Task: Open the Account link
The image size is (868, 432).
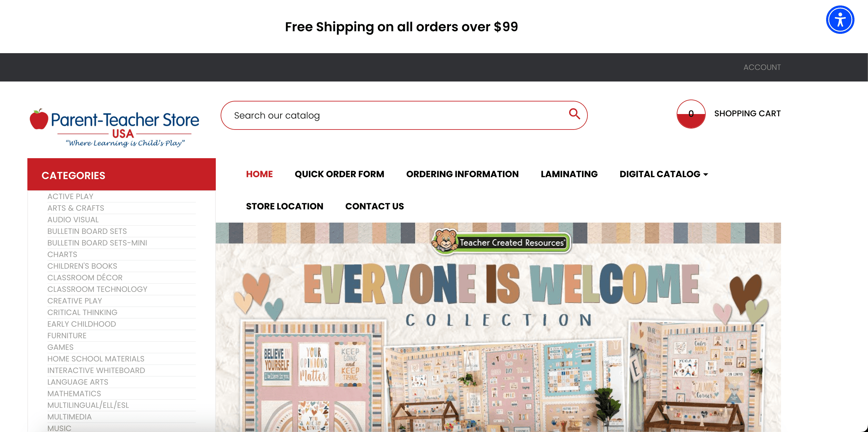Action: coord(762,67)
